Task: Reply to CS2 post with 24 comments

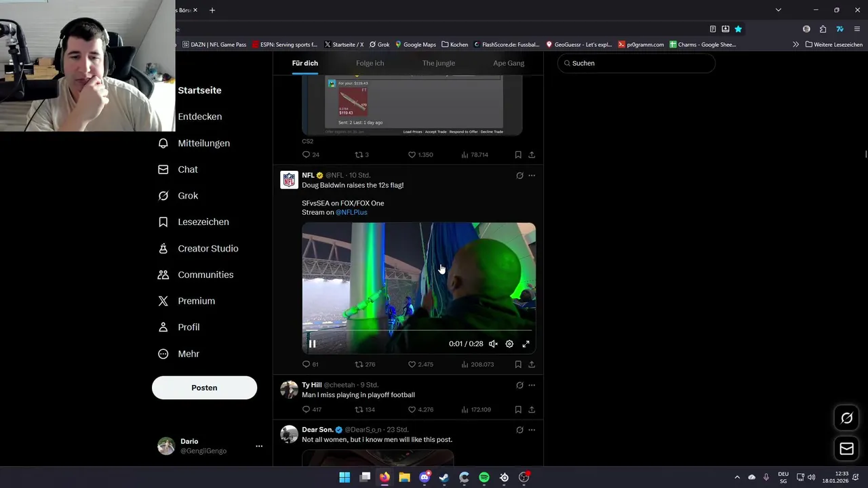Action: point(311,155)
